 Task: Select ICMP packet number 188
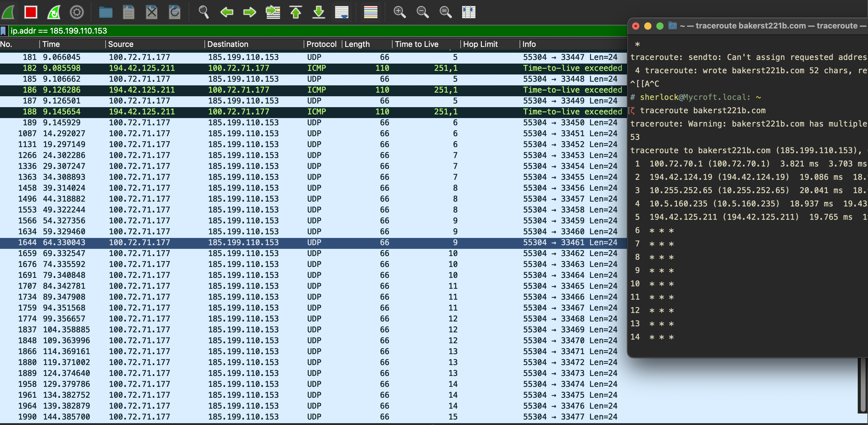(313, 112)
